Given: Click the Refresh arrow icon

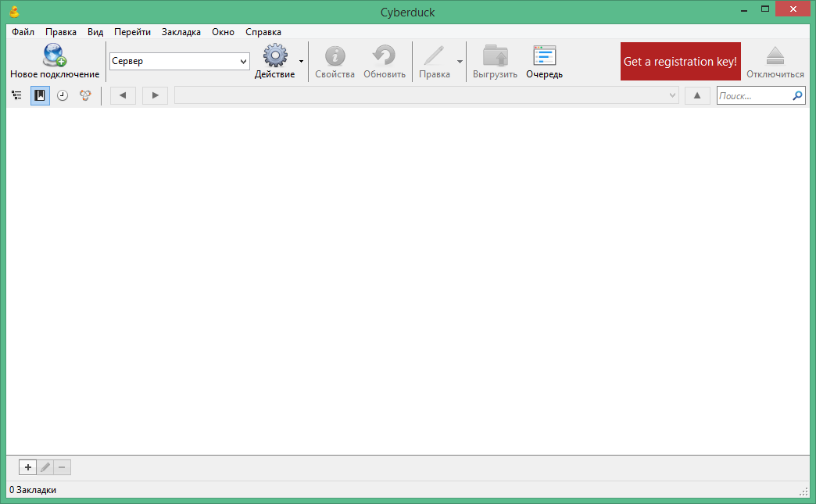Looking at the screenshot, I should click(384, 55).
